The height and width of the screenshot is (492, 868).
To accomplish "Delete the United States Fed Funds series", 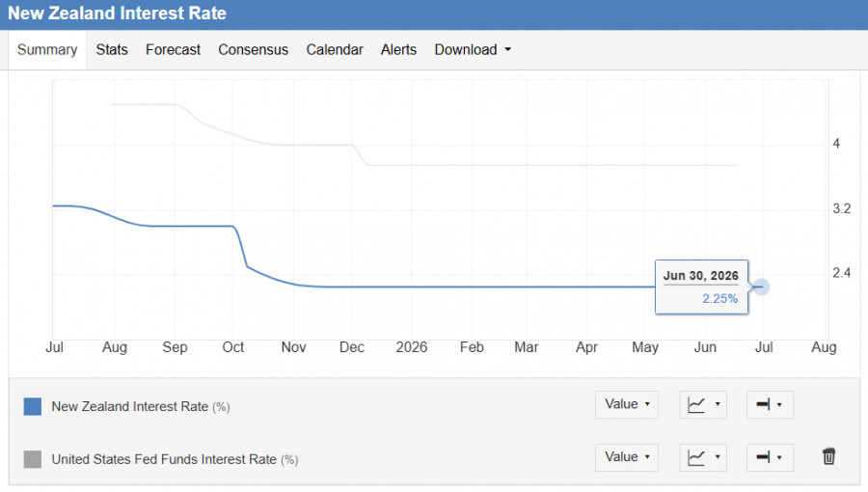I will [x=828, y=456].
